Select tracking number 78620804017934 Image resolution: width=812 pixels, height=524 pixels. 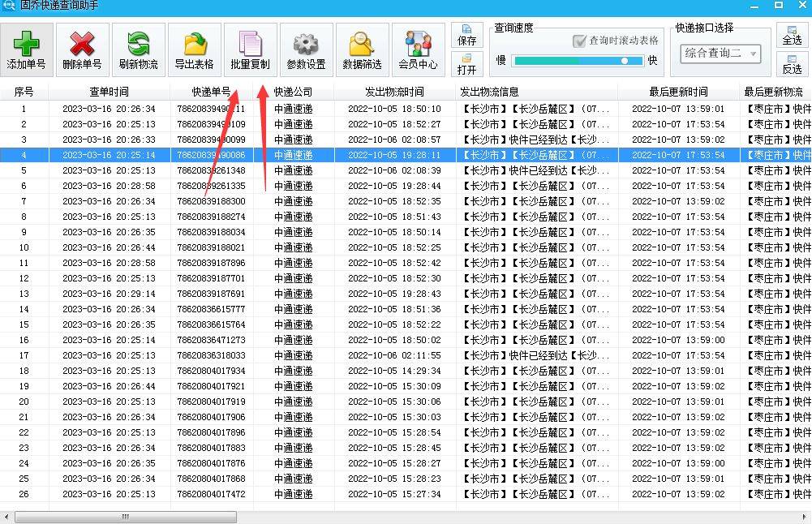211,371
